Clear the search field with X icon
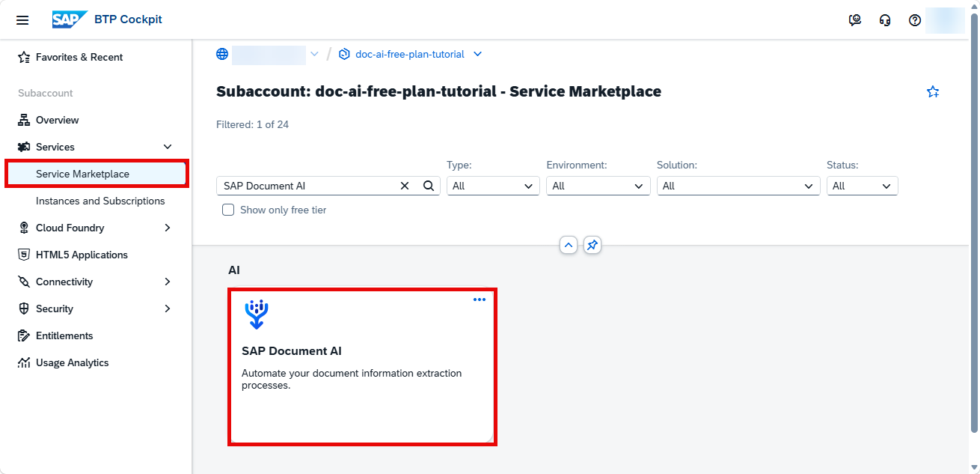Viewport: 980px width, 474px height. [405, 186]
